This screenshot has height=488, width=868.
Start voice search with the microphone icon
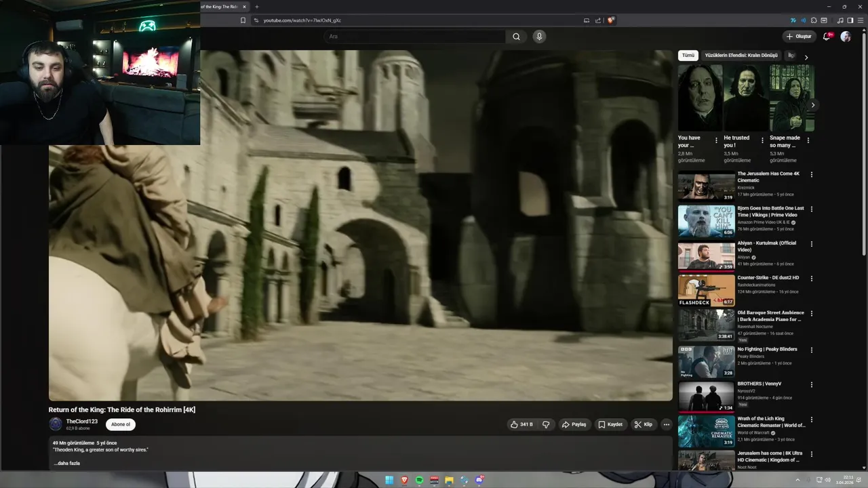point(539,37)
